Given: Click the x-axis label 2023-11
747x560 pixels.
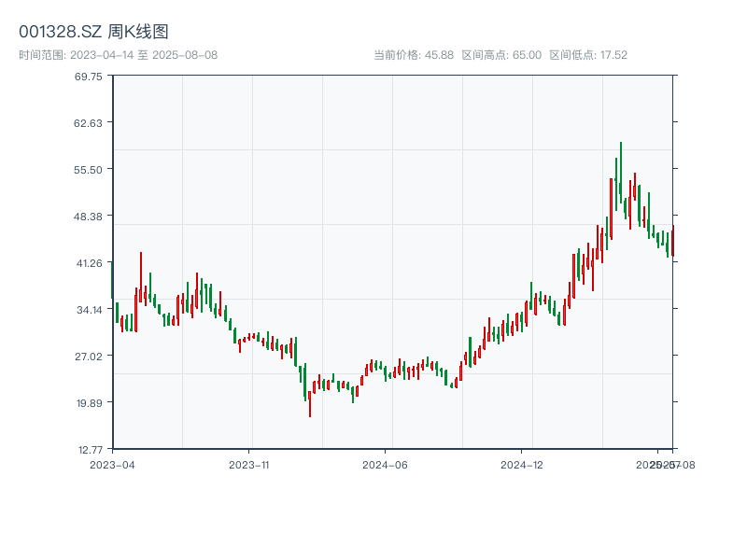Looking at the screenshot, I should click(x=249, y=465).
